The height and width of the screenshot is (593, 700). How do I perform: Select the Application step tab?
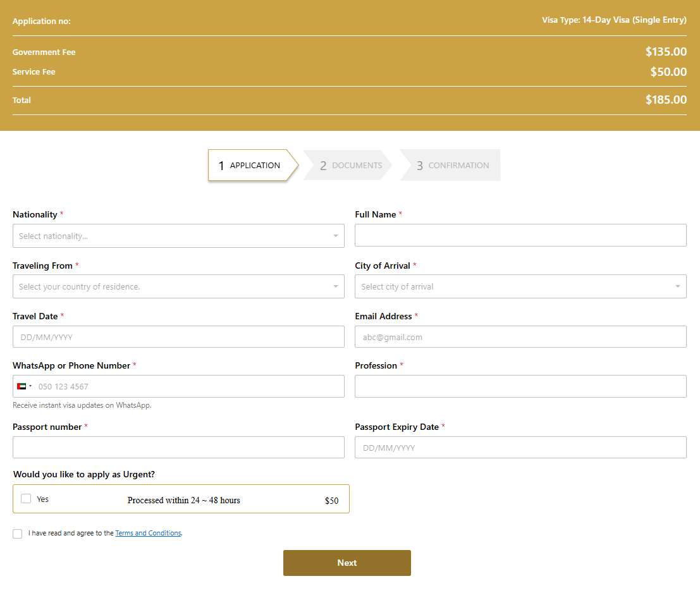click(x=251, y=165)
